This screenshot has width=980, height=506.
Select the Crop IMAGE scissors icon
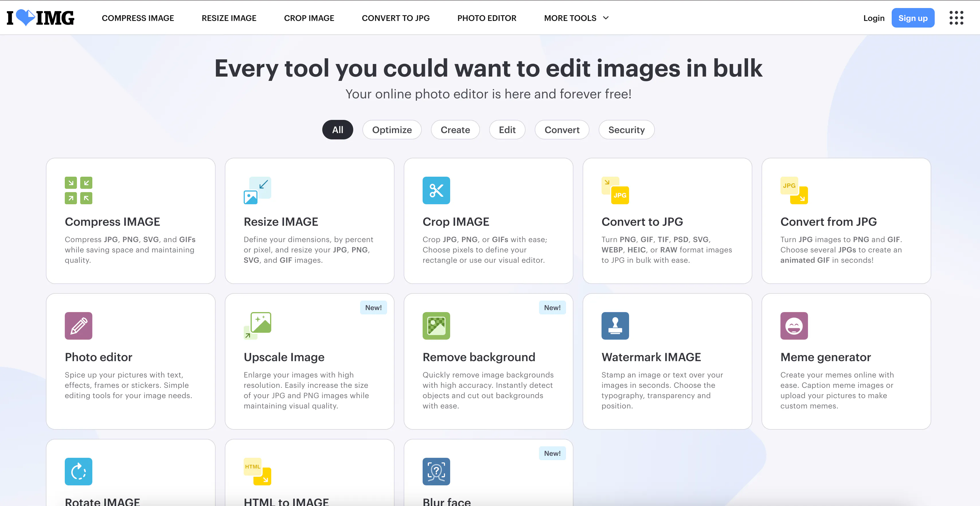coord(436,190)
